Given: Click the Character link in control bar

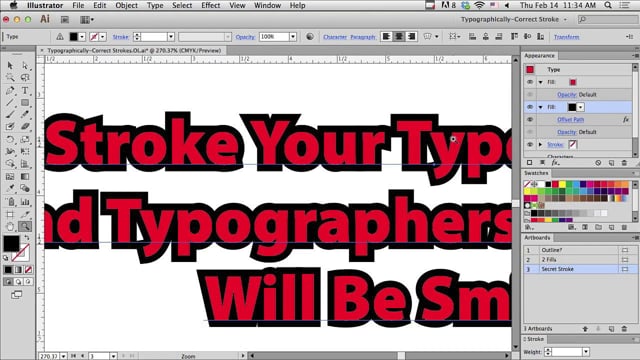Looking at the screenshot, I should pyautogui.click(x=335, y=37).
